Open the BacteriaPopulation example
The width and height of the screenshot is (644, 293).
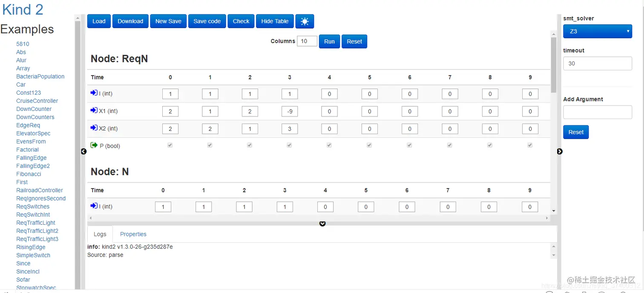40,76
